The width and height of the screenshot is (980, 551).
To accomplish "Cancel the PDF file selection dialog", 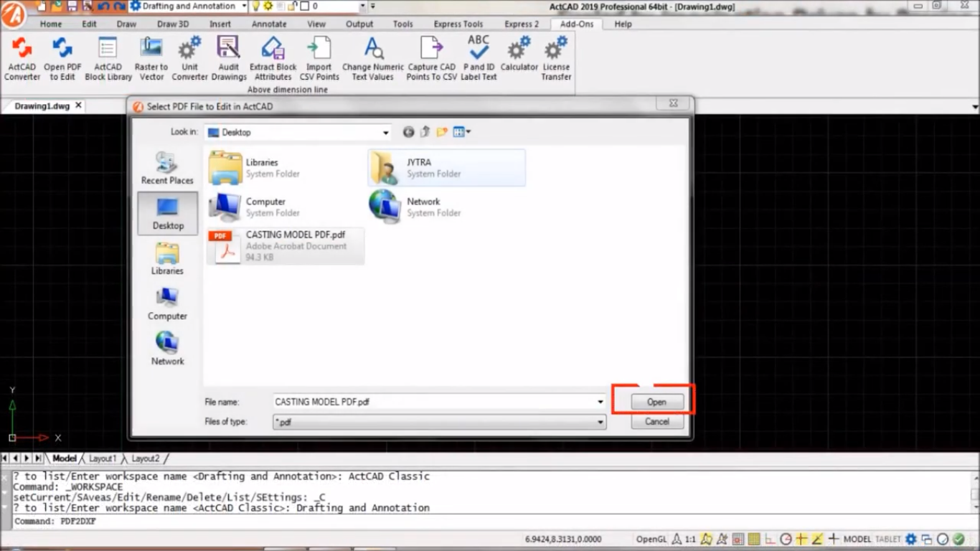I will (656, 422).
